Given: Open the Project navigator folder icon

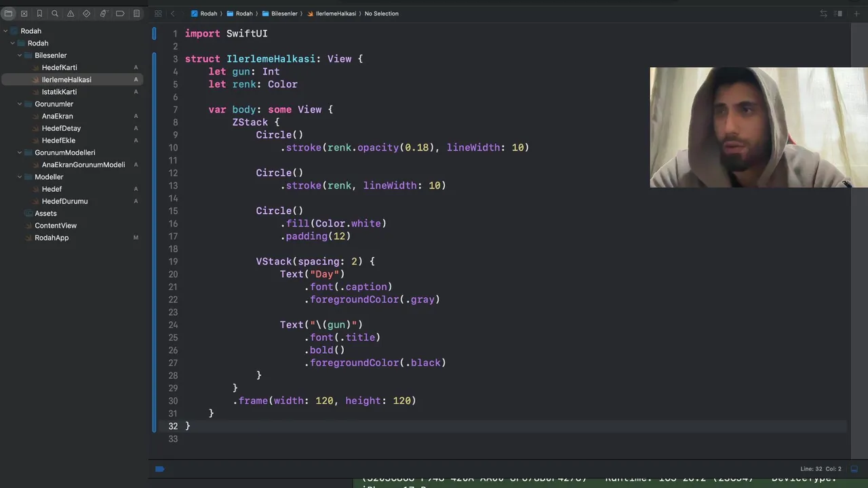Looking at the screenshot, I should point(8,14).
